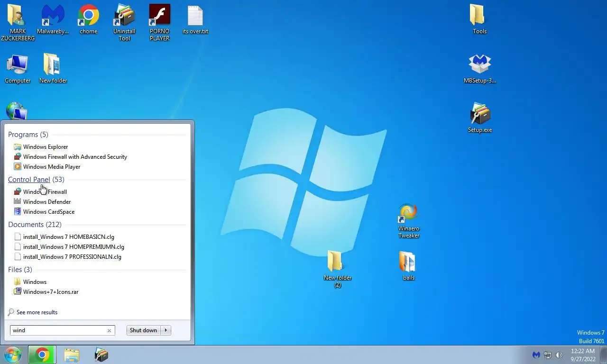Open the volume speaker tray icon
607x364 pixels.
(559, 355)
